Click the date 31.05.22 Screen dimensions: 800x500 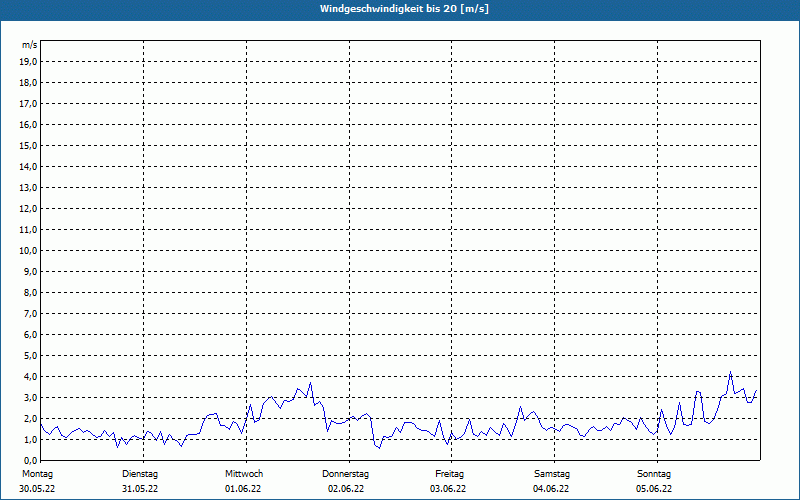(140, 489)
